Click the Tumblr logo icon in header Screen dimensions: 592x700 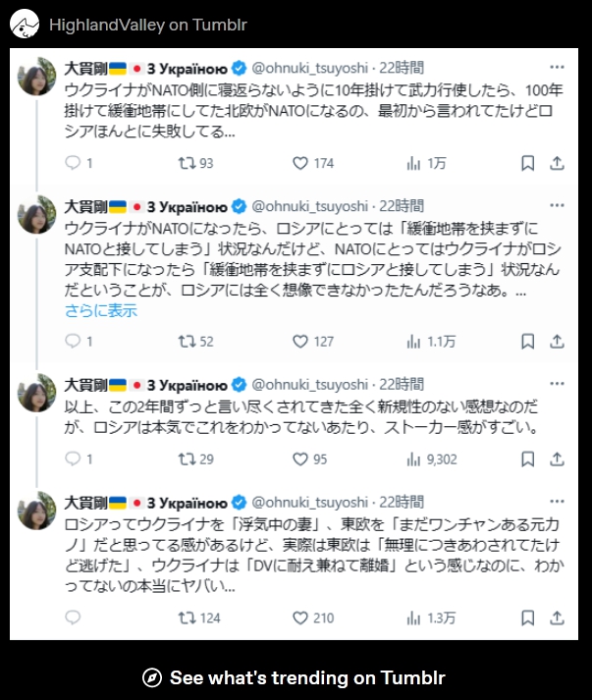26,24
